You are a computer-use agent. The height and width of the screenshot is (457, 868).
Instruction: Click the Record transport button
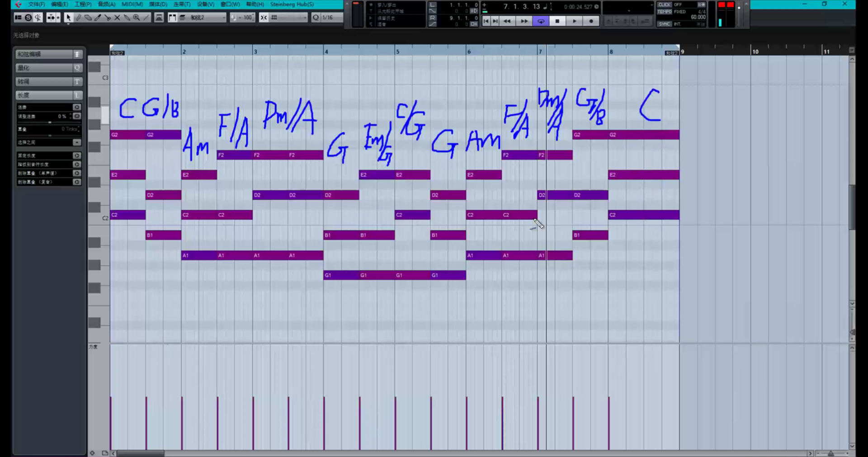(591, 21)
